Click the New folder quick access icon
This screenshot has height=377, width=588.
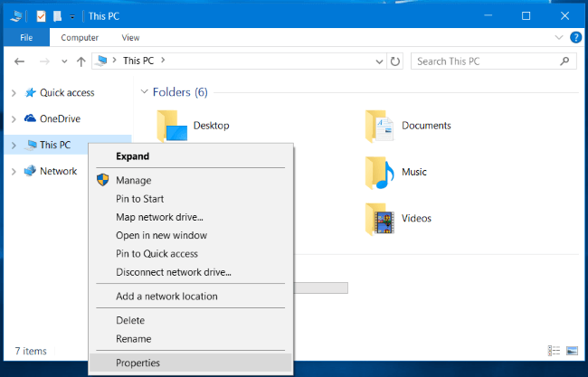(x=57, y=16)
